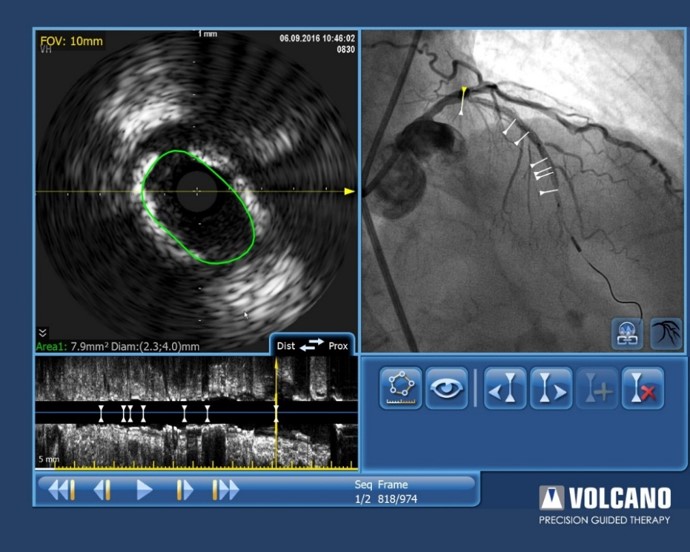690x552 pixels.
Task: Select the area measurement polygon tool
Action: pyautogui.click(x=400, y=388)
